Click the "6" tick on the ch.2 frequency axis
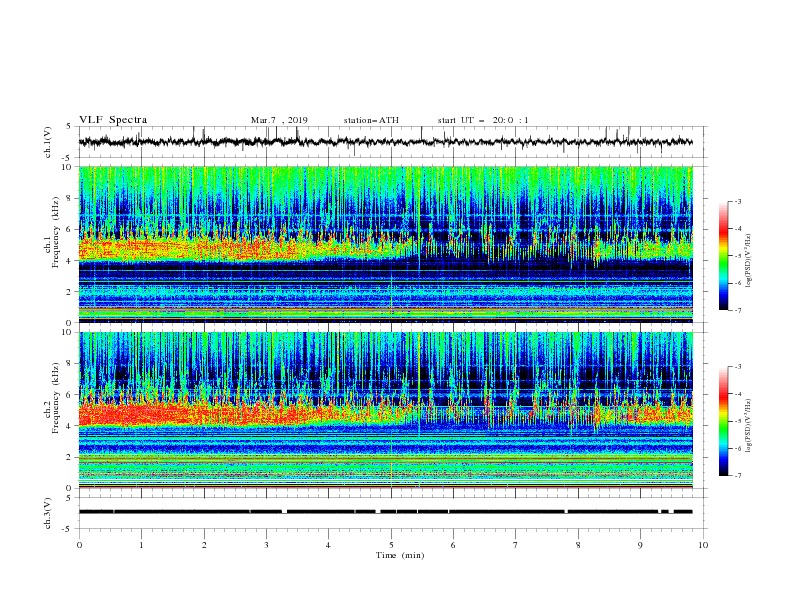The height and width of the screenshot is (612, 792). pos(70,395)
